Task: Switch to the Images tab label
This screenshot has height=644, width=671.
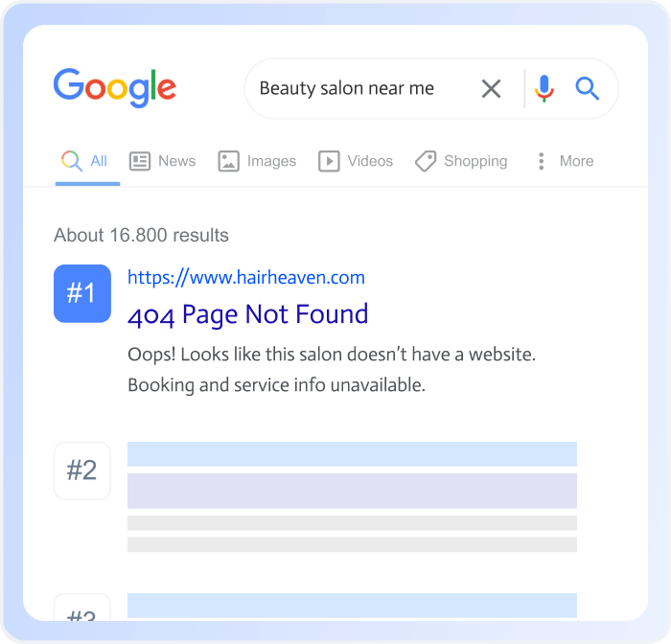Action: pos(271,161)
